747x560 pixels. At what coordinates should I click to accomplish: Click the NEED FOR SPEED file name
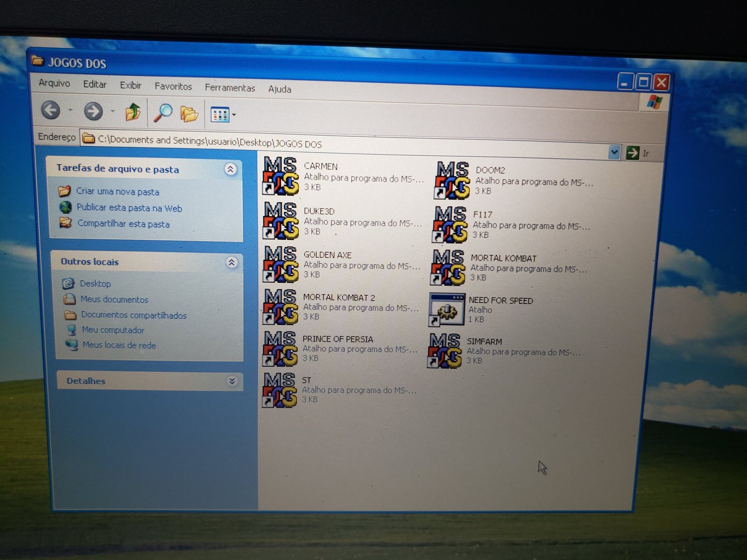pos(500,301)
